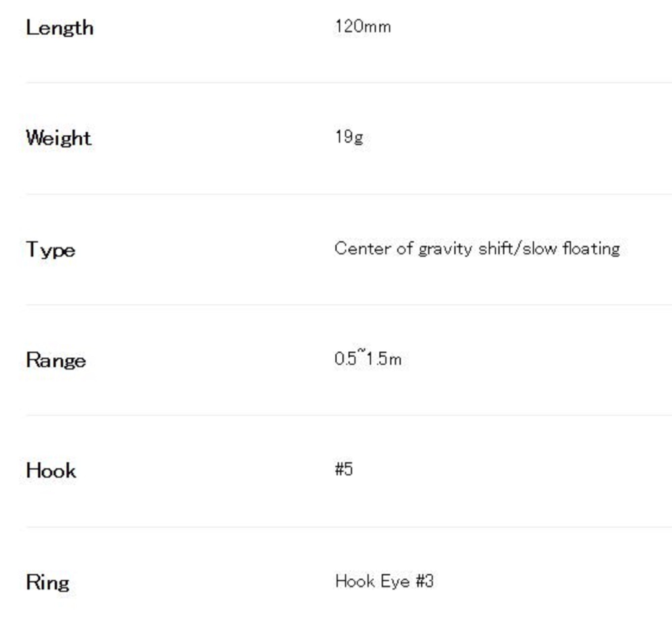Select the 19g weight value
This screenshot has height=618, width=672.
click(x=349, y=137)
